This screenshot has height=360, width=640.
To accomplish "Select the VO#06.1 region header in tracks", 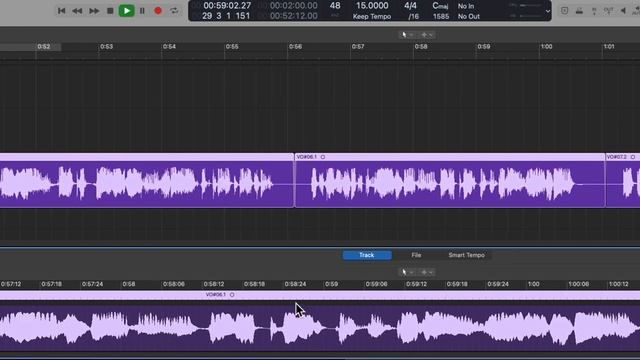I will point(449,157).
